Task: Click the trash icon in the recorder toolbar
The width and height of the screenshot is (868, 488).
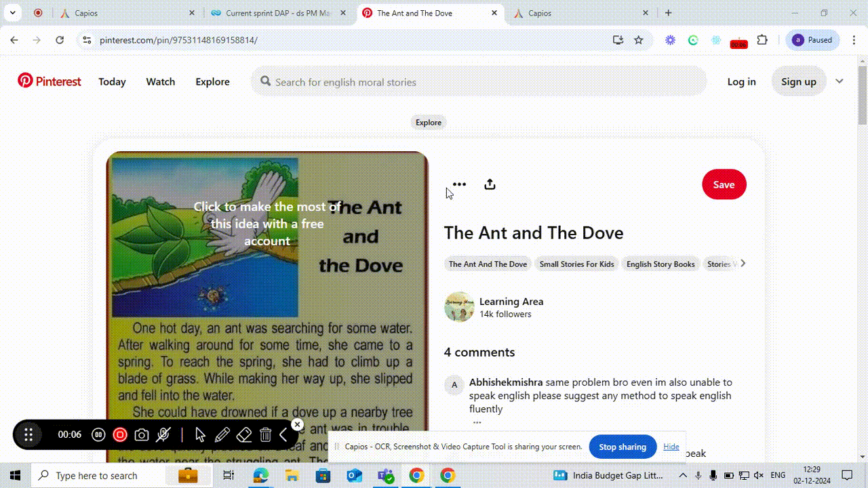Action: point(266,434)
